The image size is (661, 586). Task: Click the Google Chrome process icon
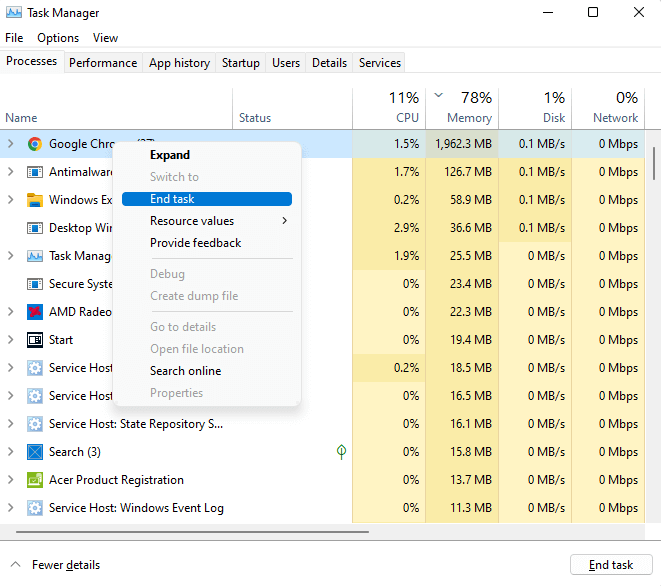[35, 144]
